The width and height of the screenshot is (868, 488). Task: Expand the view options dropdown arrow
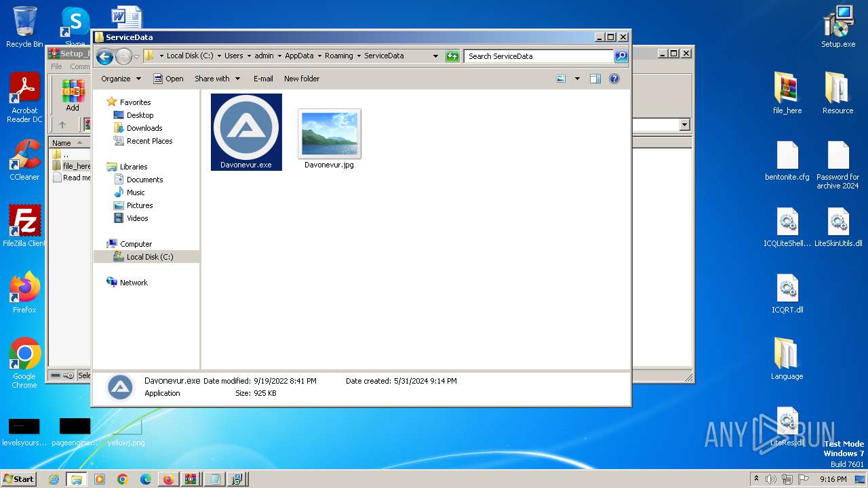point(577,79)
